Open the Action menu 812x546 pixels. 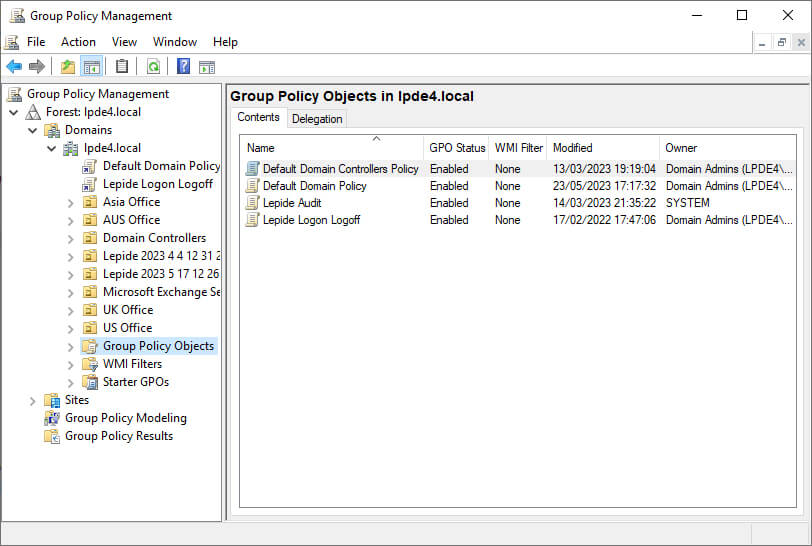(x=78, y=42)
